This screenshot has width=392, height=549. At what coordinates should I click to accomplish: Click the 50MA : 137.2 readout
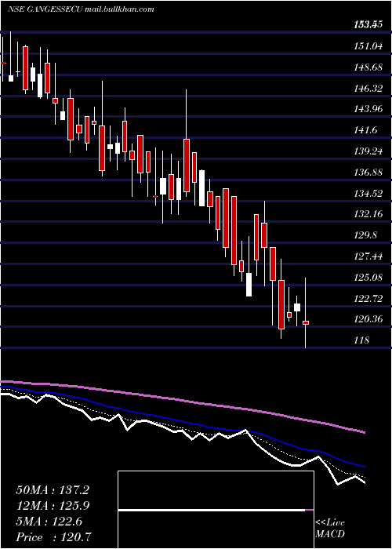click(53, 490)
